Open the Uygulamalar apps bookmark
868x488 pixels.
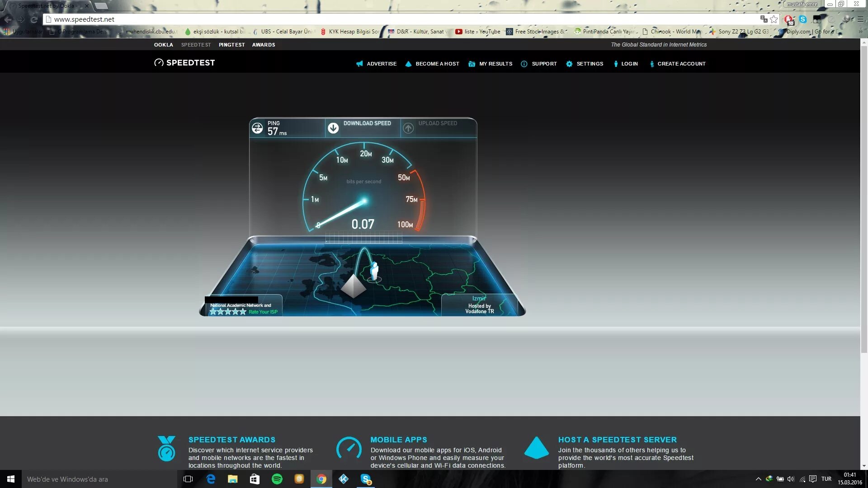(x=23, y=32)
